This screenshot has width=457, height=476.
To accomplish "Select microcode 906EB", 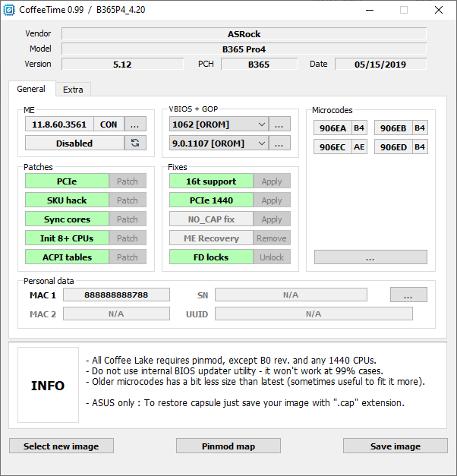I will tap(393, 128).
